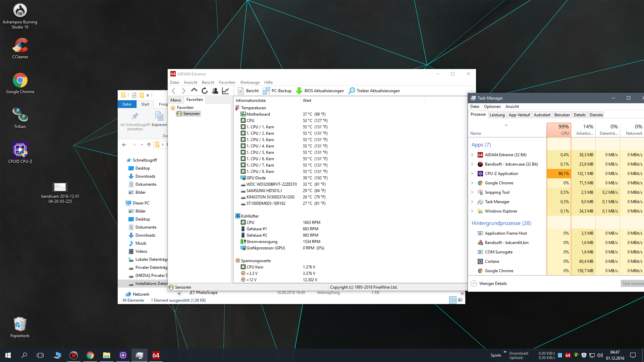Switch to the Menü tab in AIDA64
This screenshot has height=362, width=644.
click(x=175, y=100)
